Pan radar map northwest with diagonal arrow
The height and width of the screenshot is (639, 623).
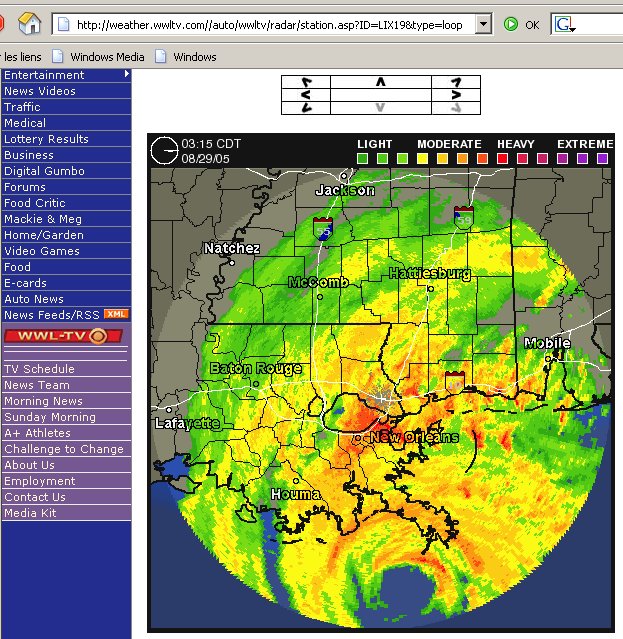(x=305, y=81)
